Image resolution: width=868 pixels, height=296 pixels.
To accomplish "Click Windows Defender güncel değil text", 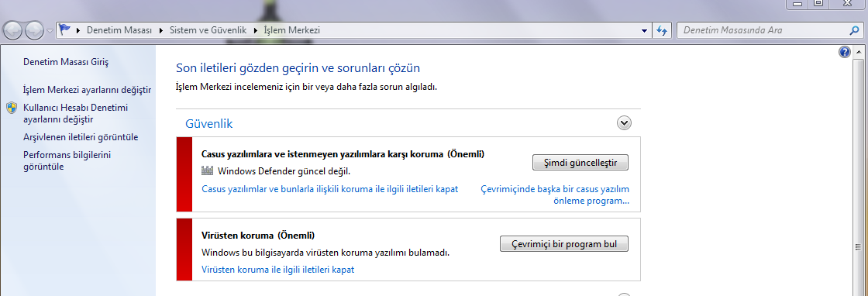I will [284, 171].
